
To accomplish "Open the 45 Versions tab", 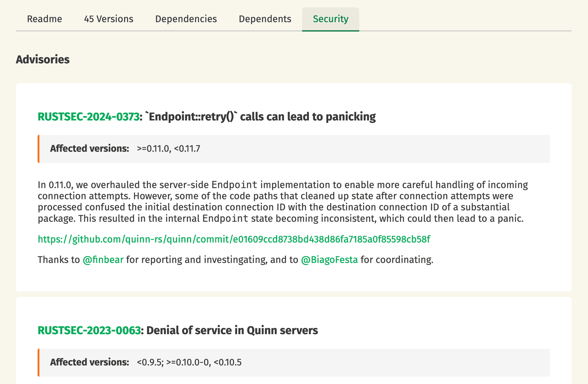I will coord(109,19).
